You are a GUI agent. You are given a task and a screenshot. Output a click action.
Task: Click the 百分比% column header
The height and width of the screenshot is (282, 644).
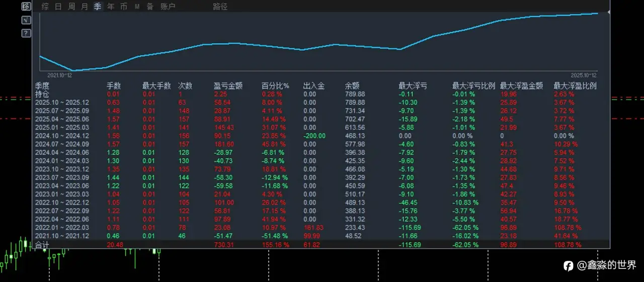click(275, 86)
